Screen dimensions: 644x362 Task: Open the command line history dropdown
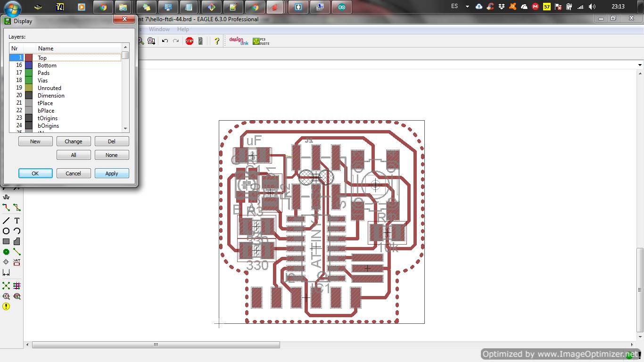click(640, 65)
